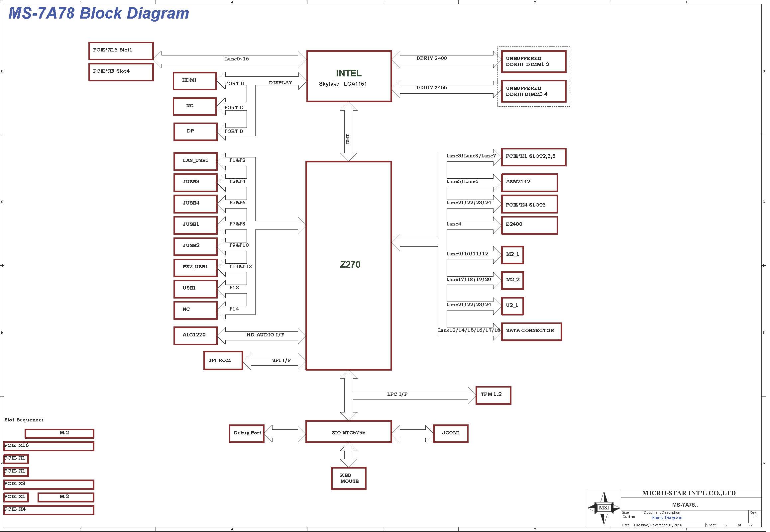Select the ASM2142 block
The image size is (770, 532).
tap(530, 183)
